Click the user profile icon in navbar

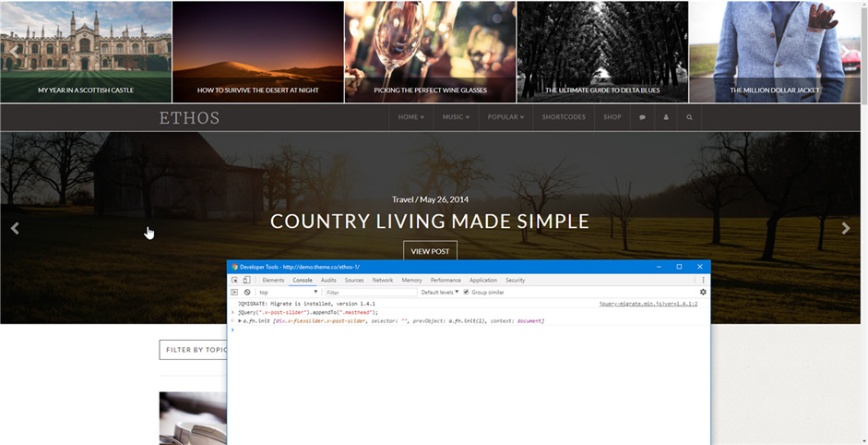click(x=666, y=117)
